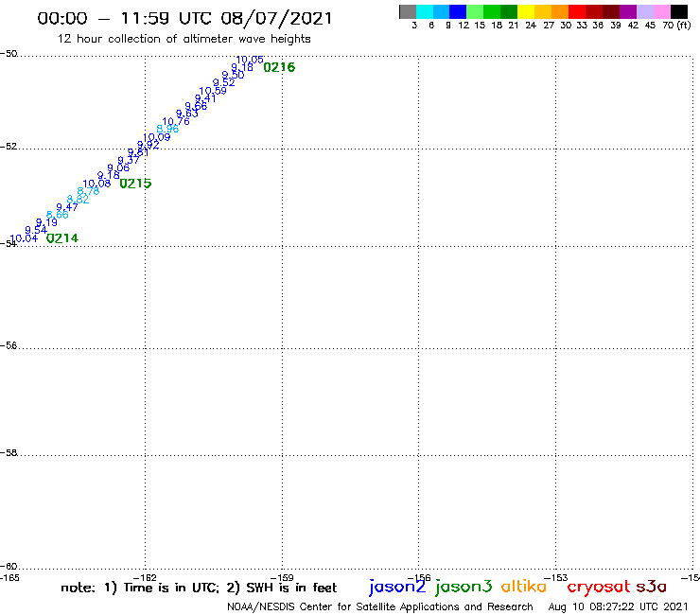The height and width of the screenshot is (615, 700).
Task: Click the wave height reading 9.54
Action: pos(36,231)
